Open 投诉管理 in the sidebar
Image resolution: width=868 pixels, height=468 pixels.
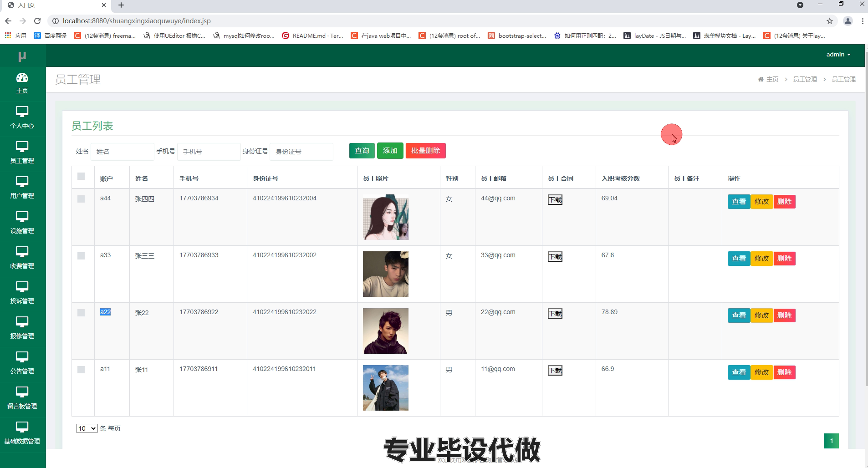22,293
